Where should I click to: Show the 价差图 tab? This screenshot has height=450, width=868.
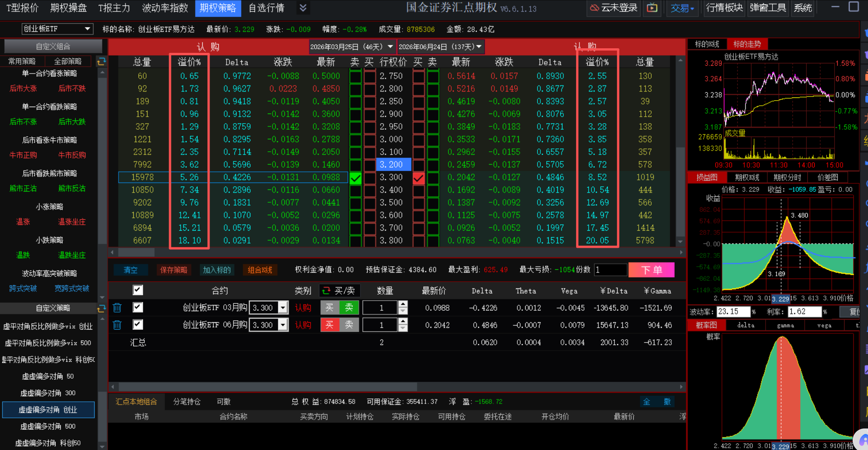pos(828,177)
